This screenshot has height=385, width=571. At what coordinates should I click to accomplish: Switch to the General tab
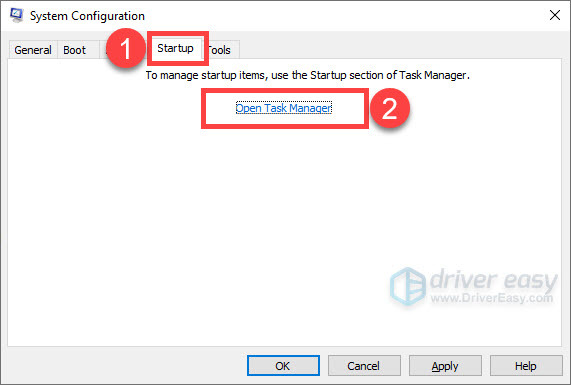(x=33, y=50)
